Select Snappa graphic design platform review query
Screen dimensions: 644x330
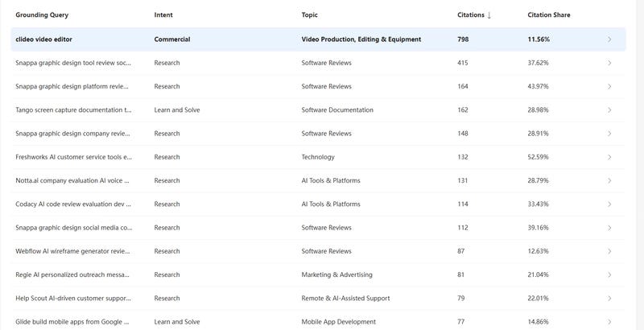(72, 86)
